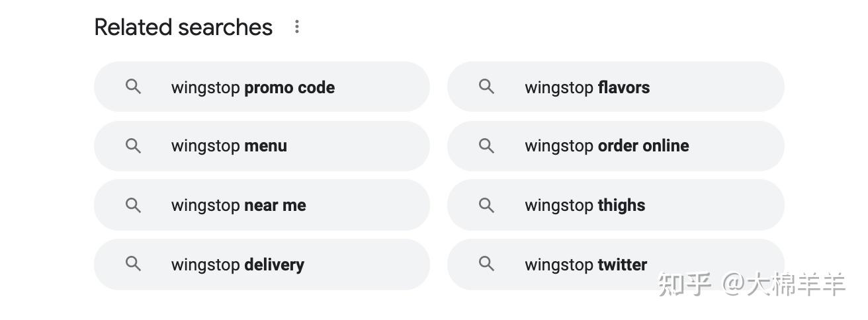868x320 pixels.
Task: Select wingstop order online suggestion
Action: point(616,145)
